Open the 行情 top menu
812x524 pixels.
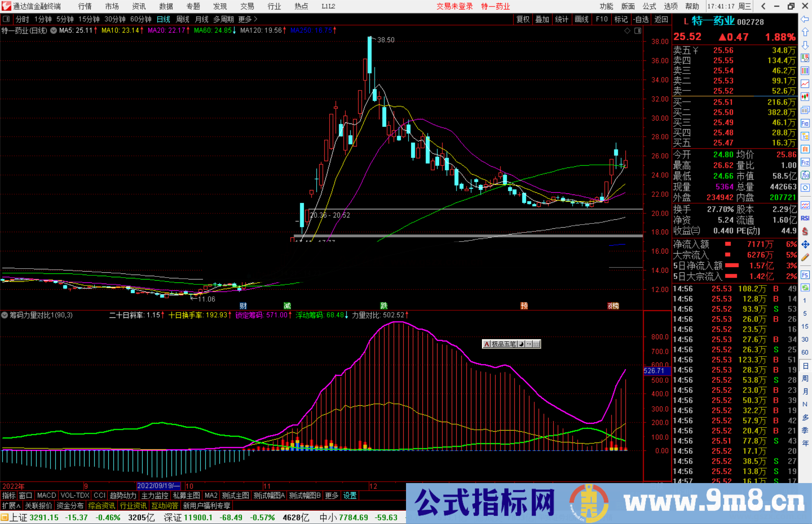[x=85, y=6]
